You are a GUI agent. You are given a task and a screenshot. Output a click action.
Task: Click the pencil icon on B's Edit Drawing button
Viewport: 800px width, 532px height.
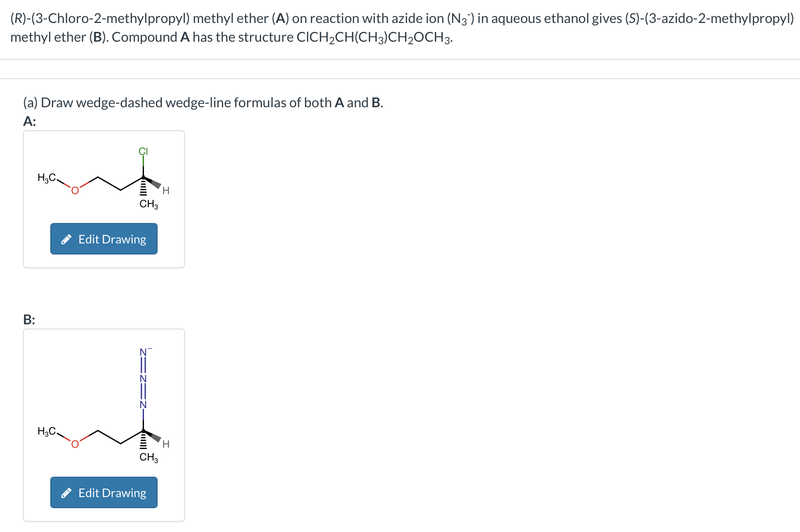[66, 492]
